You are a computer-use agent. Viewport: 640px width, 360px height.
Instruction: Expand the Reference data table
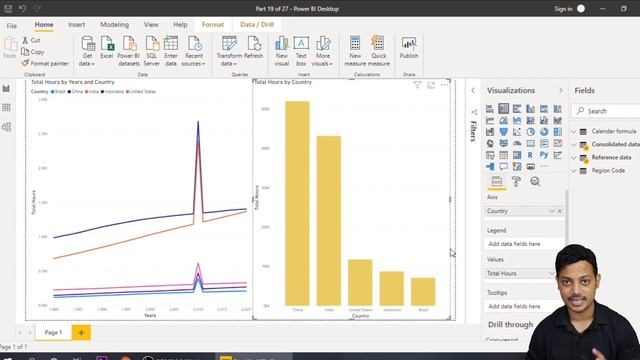574,158
